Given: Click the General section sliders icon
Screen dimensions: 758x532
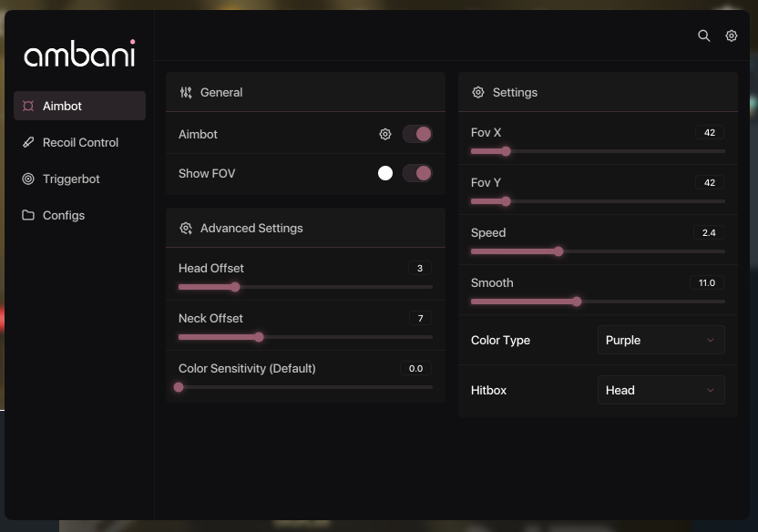Looking at the screenshot, I should (186, 92).
